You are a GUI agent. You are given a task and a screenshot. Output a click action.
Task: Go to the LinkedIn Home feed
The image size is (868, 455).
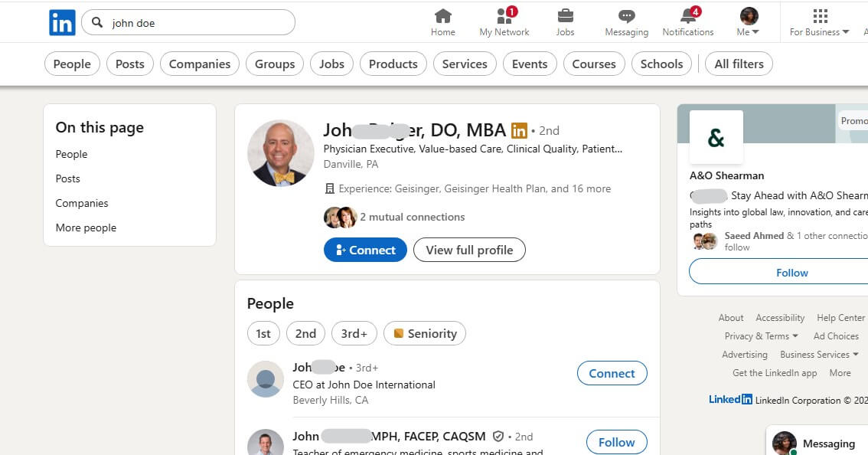442,21
